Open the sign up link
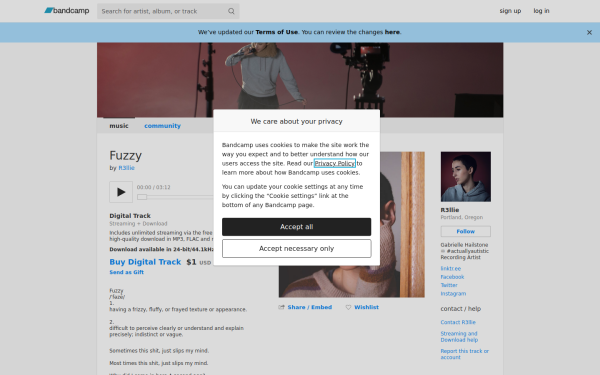The width and height of the screenshot is (600, 375). (x=510, y=11)
